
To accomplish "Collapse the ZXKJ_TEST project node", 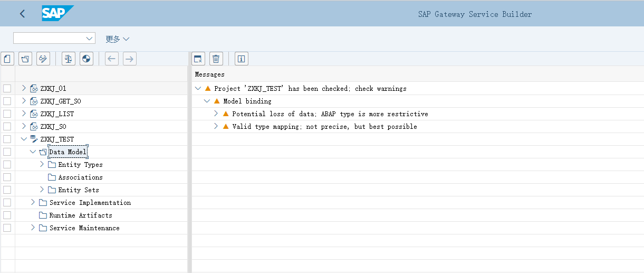I will (x=24, y=139).
